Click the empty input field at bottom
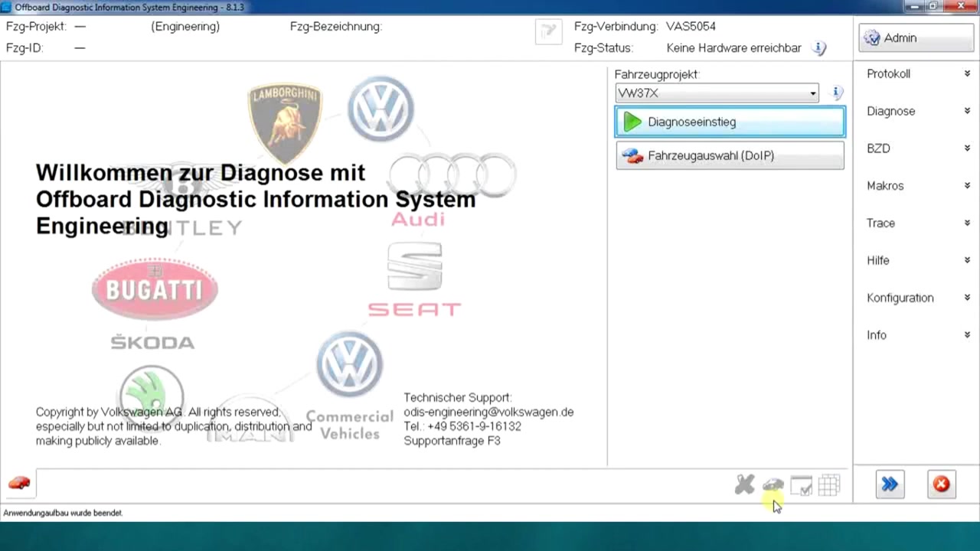 pyautogui.click(x=383, y=484)
